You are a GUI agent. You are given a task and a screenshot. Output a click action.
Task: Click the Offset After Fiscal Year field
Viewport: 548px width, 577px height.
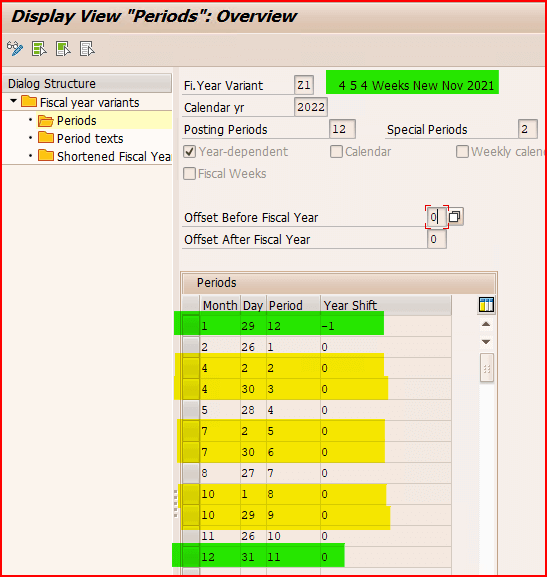coord(437,239)
